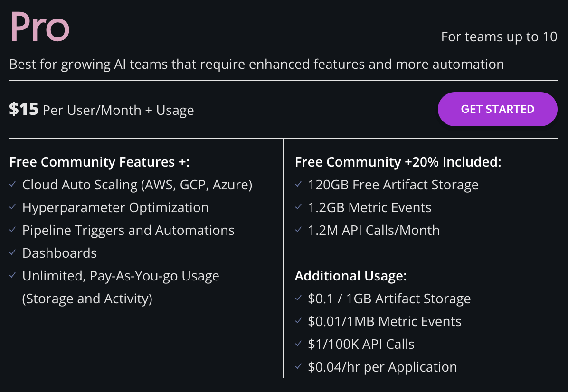
Task: Click the 'Best for growing AI teams' description
Action: [x=256, y=64]
